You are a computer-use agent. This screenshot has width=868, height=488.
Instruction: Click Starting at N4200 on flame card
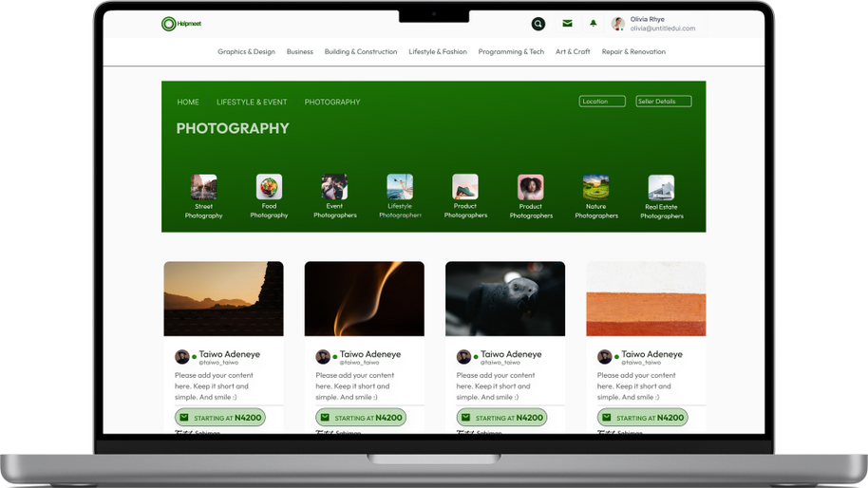tap(361, 418)
